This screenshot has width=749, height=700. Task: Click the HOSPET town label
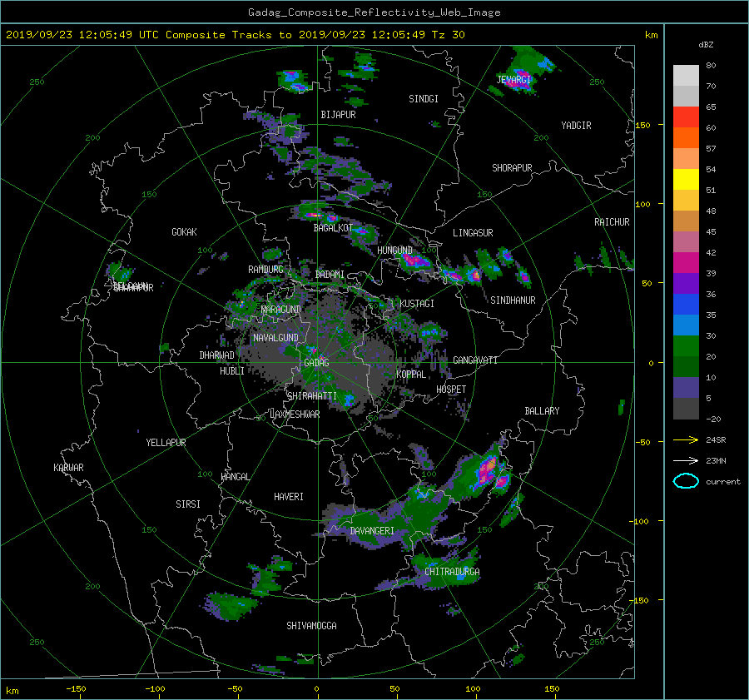coord(451,390)
